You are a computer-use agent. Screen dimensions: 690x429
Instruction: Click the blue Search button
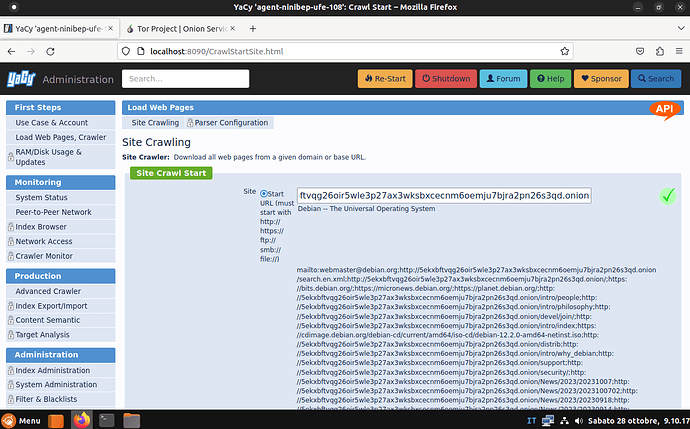click(x=656, y=79)
